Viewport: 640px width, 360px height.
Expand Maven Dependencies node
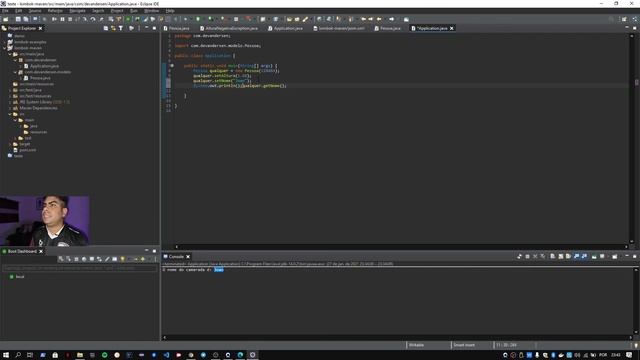point(10,108)
